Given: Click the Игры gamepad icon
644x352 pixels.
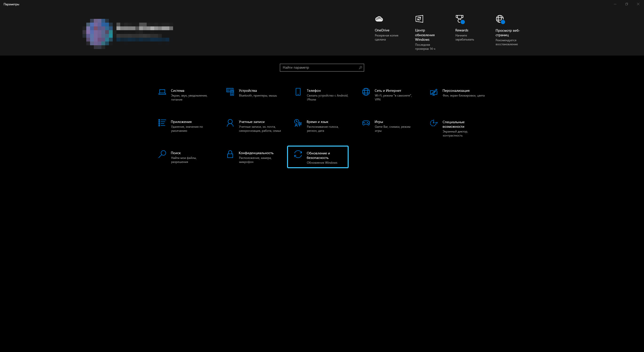Looking at the screenshot, I should (366, 123).
